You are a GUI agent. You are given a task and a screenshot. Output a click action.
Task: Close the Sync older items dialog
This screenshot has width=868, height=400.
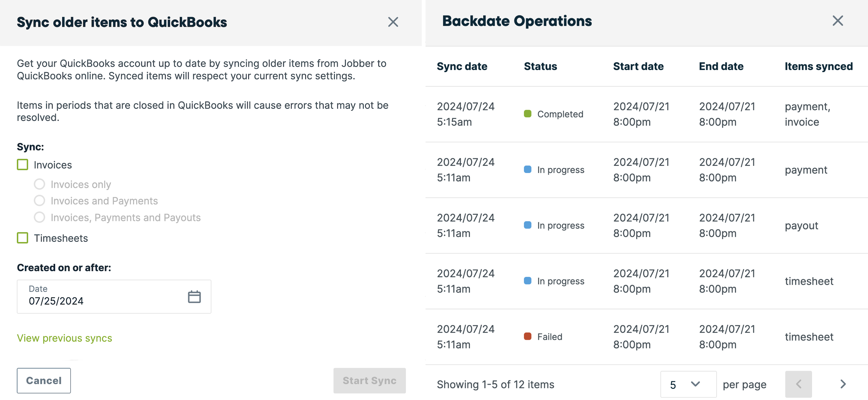click(x=393, y=22)
